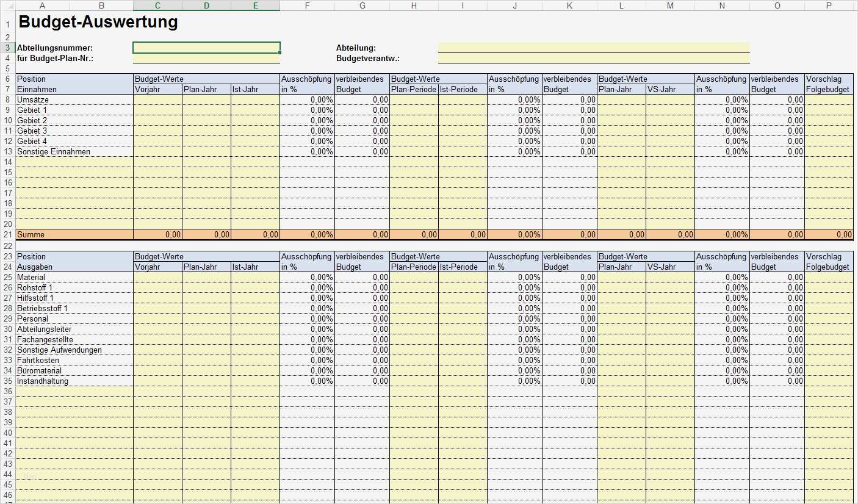Select the Material cell in the Ausgaben section
This screenshot has width=858, height=504.
click(73, 277)
